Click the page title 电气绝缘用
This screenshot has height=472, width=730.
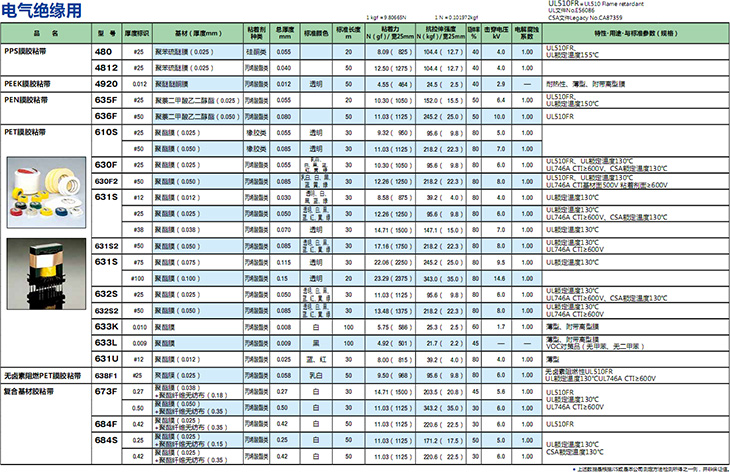(x=41, y=10)
